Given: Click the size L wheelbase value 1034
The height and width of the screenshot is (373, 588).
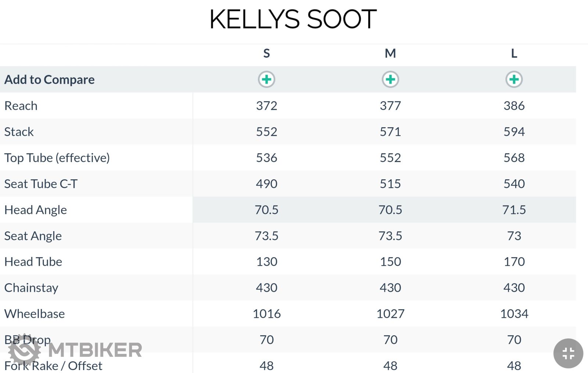Looking at the screenshot, I should coord(514,314).
